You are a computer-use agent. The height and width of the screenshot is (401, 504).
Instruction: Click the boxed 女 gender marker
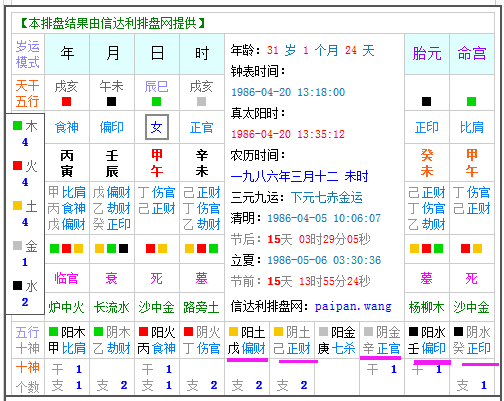pyautogui.click(x=157, y=127)
